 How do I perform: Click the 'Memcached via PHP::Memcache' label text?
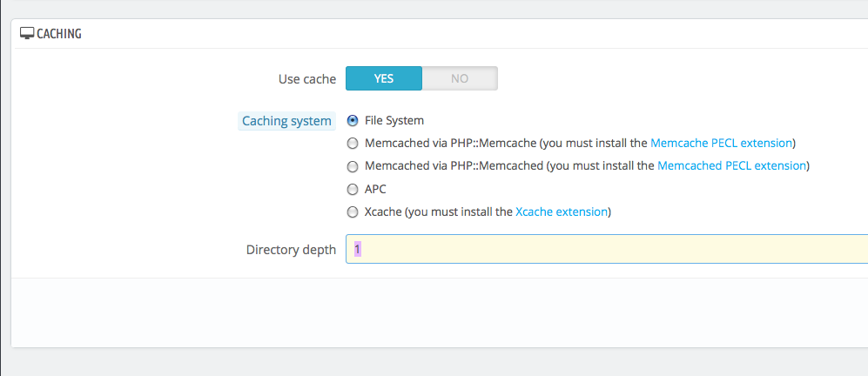pos(450,143)
